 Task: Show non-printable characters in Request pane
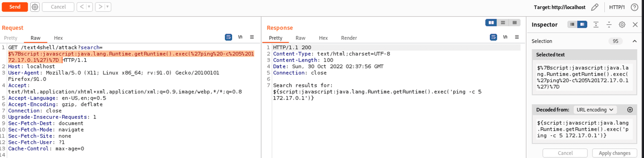[x=240, y=38]
